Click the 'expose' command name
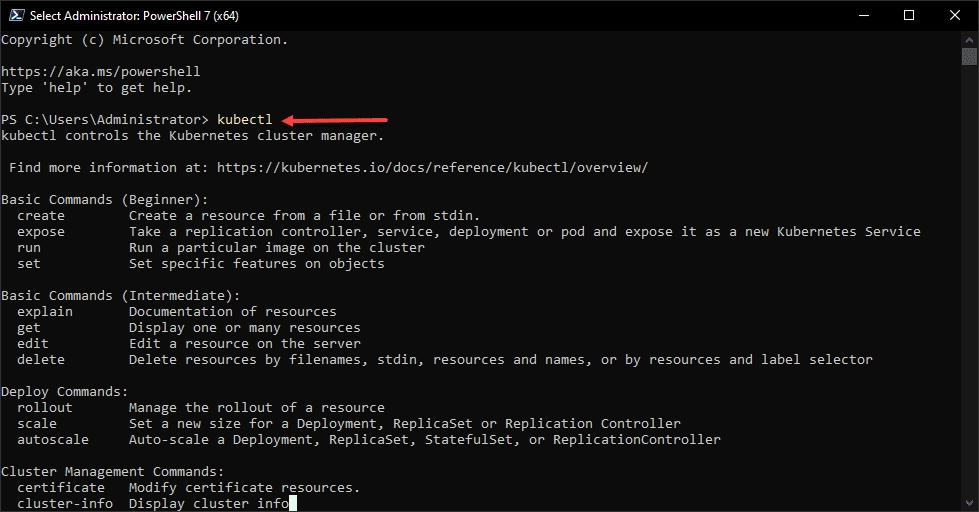Viewport: 979px width, 512px height. click(41, 232)
